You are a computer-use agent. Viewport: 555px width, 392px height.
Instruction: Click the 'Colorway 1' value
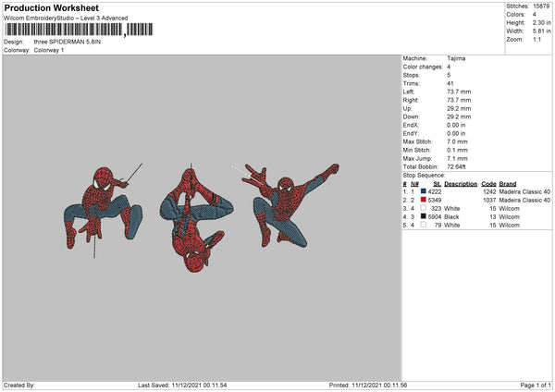tap(49, 50)
